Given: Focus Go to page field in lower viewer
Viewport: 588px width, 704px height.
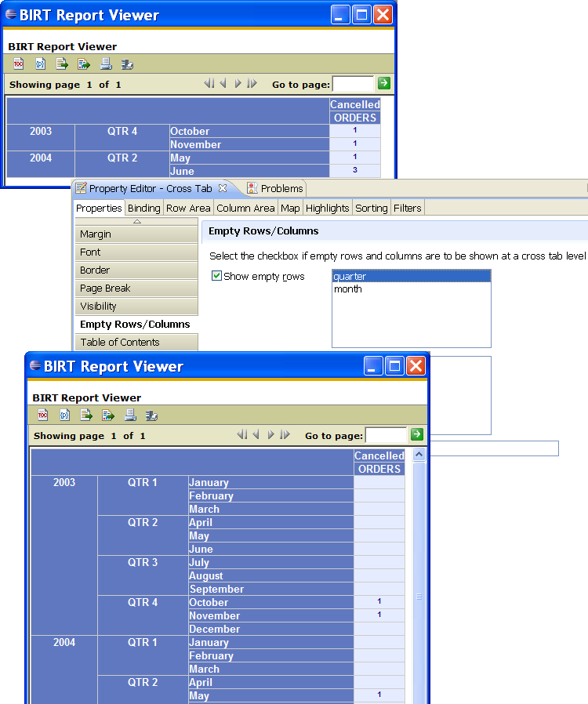Looking at the screenshot, I should 386,435.
